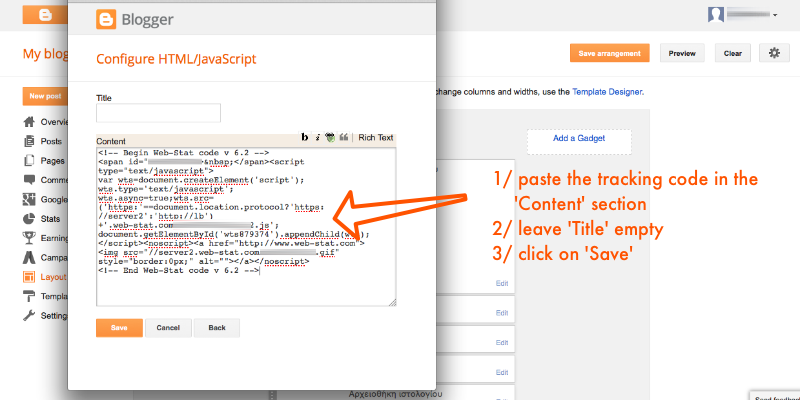Apply bold formatting in Content toolbar
800x400 pixels.
pyautogui.click(x=305, y=137)
